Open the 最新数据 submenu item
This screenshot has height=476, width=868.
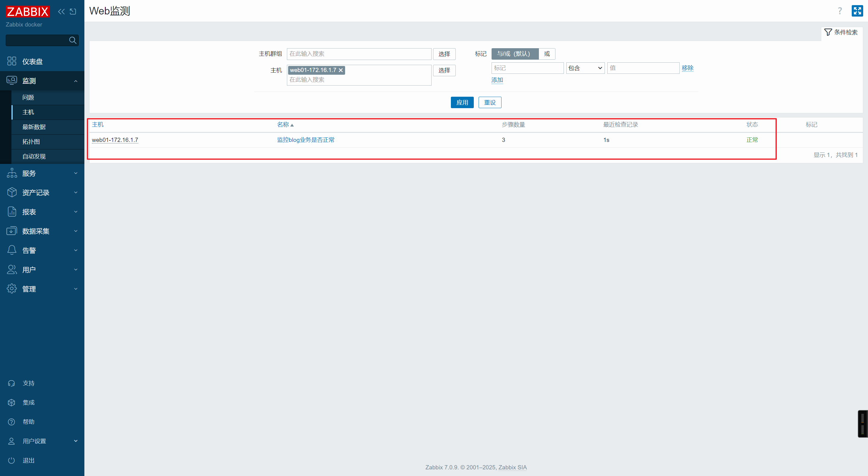tap(48, 127)
